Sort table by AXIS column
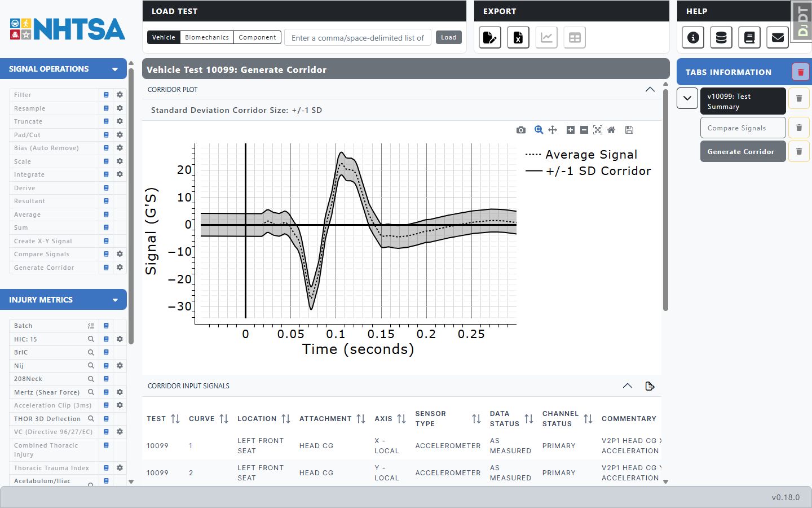This screenshot has width=812, height=508. pos(401,418)
